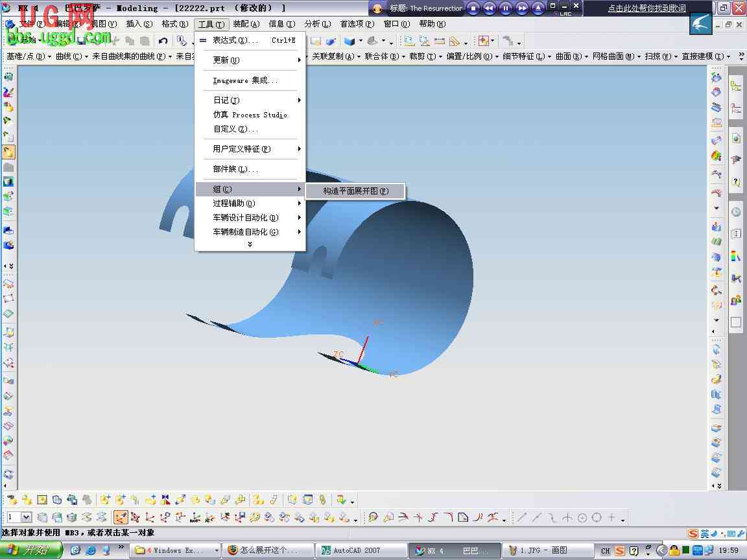Click the plus point tool icon
This screenshot has width=747, height=560.
pos(611,517)
